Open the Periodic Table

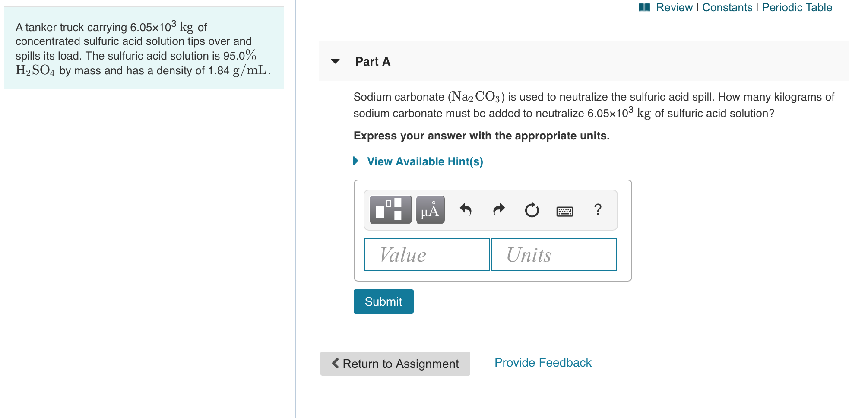click(797, 7)
